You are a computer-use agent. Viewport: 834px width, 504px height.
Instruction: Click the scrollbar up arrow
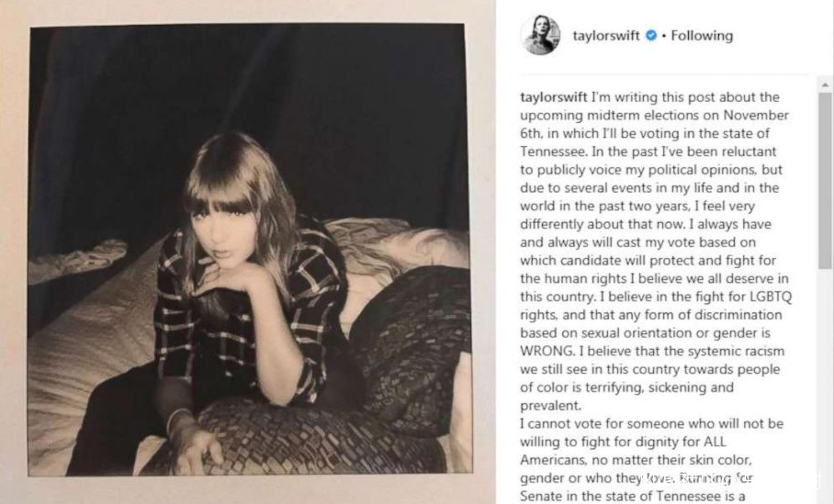point(825,85)
